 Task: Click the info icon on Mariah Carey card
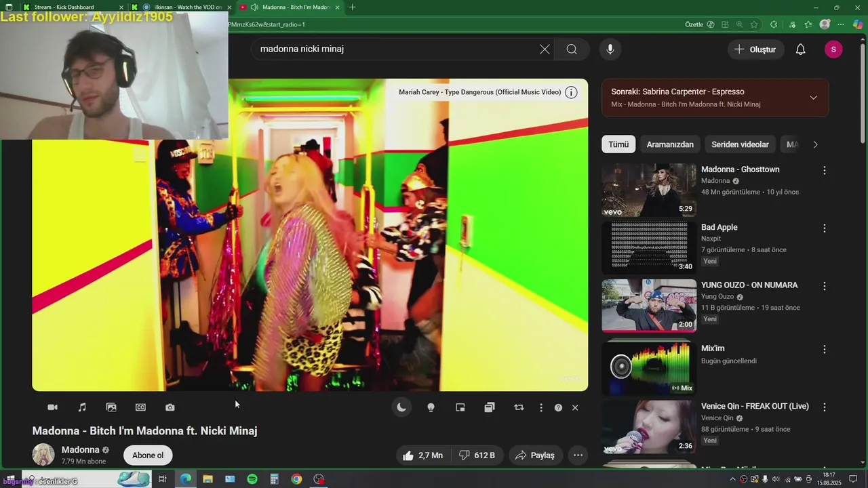click(571, 92)
